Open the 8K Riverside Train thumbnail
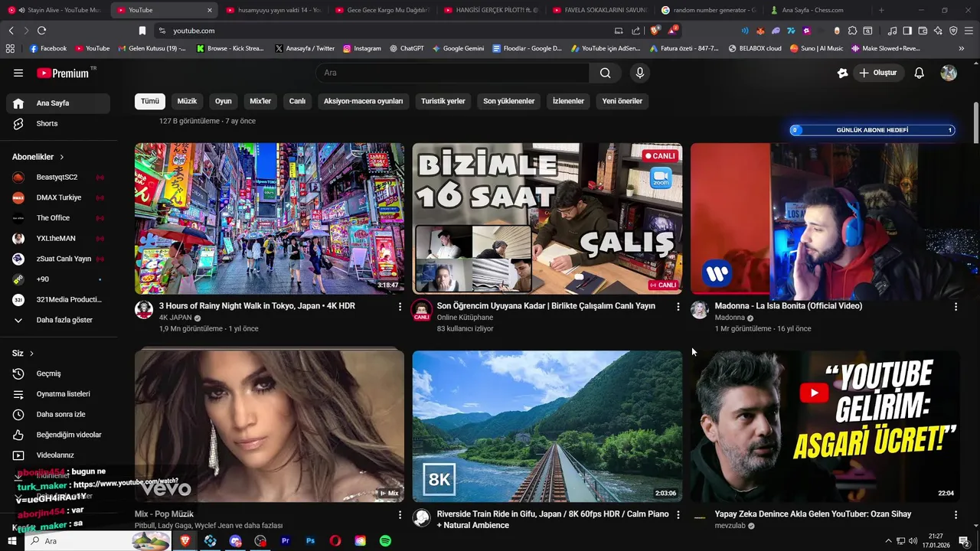This screenshot has width=980, height=551. point(547,426)
